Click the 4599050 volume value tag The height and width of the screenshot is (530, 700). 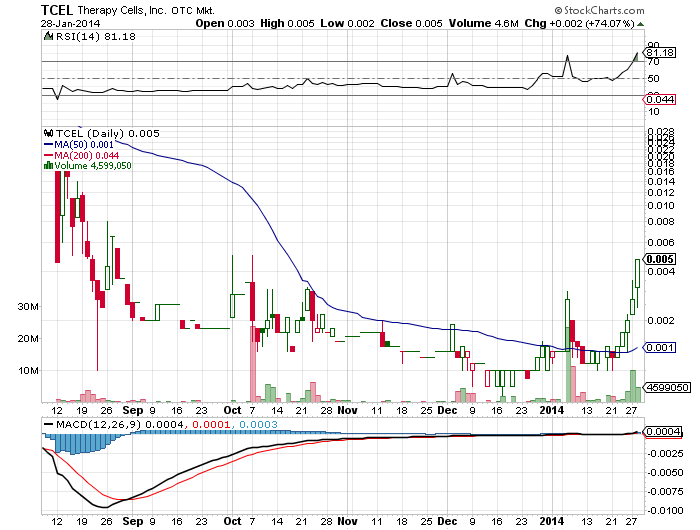coord(667,387)
